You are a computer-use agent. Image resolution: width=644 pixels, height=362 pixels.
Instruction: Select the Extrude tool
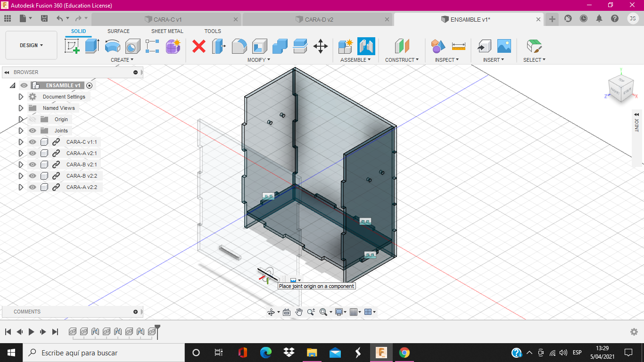92,46
